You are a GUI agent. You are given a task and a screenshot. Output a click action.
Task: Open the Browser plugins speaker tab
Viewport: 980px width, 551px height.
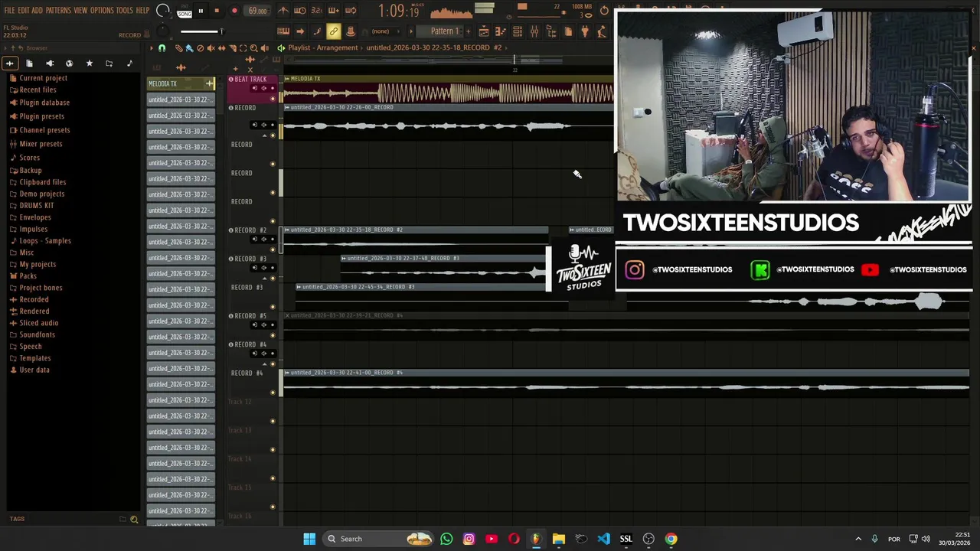[50, 64]
